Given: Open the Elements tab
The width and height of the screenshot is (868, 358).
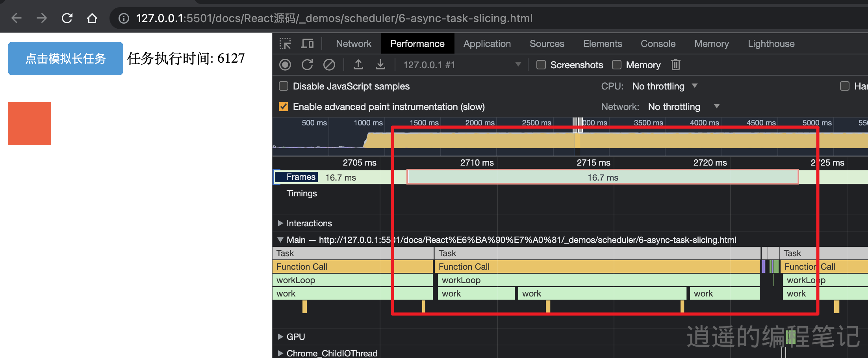Looking at the screenshot, I should pos(603,44).
